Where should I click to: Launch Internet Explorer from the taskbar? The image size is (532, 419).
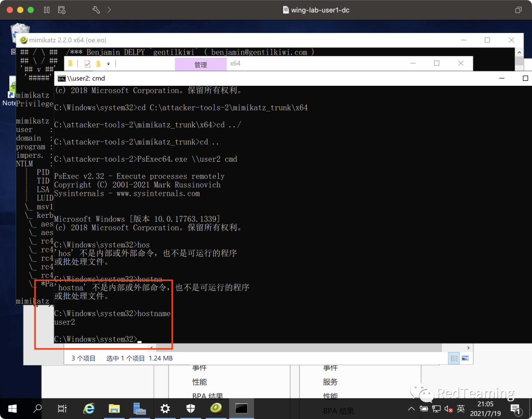tap(89, 409)
